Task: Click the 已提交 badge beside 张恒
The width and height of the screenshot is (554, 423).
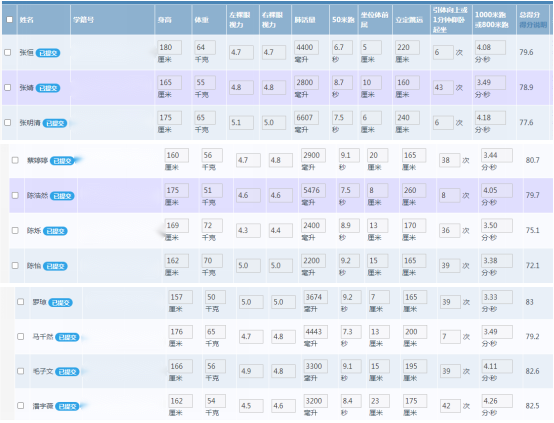Action: pos(48,53)
